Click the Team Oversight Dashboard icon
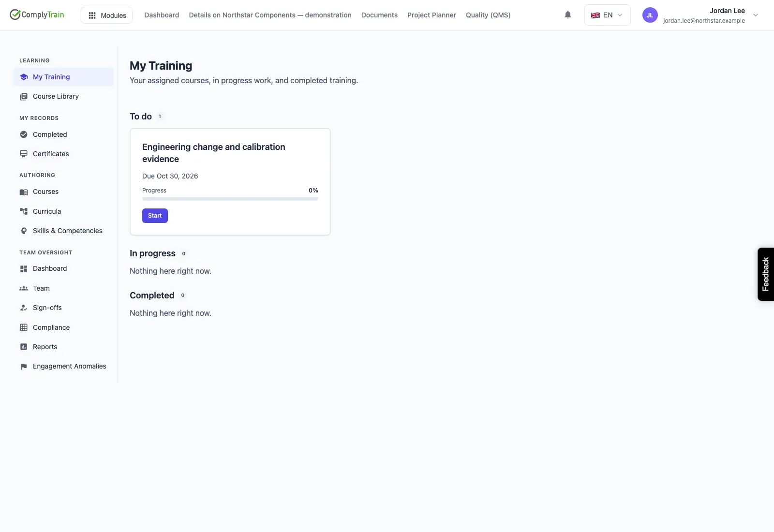The height and width of the screenshot is (532, 774). pyautogui.click(x=24, y=269)
